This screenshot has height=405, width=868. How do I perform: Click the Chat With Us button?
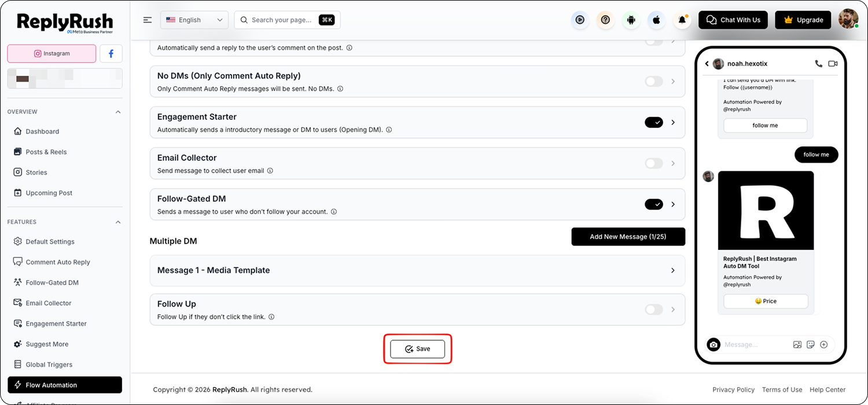[x=733, y=20]
